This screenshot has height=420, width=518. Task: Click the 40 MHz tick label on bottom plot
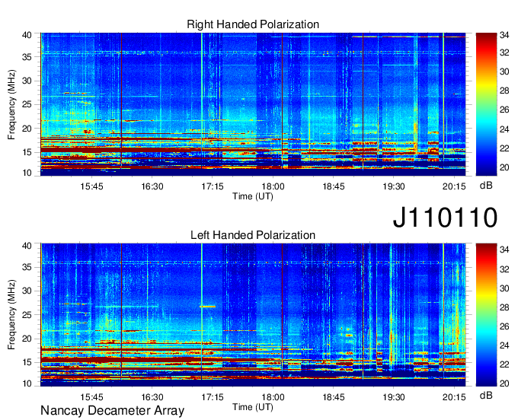(x=27, y=246)
